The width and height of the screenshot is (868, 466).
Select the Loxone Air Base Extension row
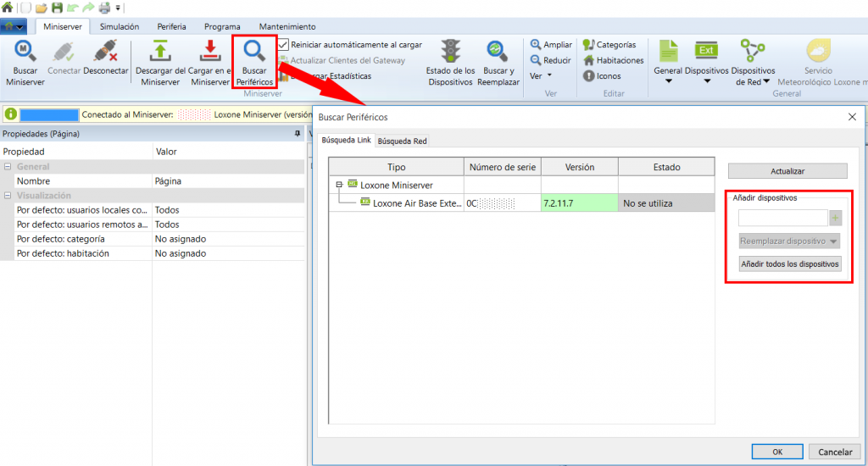point(412,203)
